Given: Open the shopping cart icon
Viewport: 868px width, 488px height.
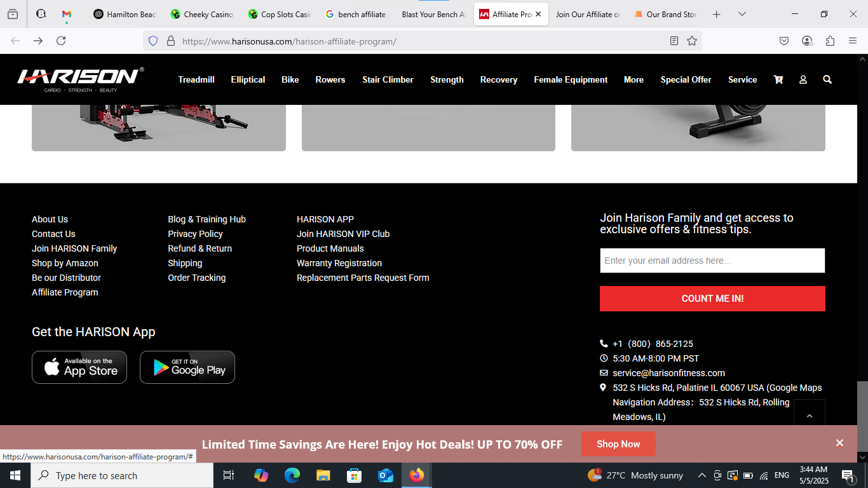Looking at the screenshot, I should coord(778,79).
